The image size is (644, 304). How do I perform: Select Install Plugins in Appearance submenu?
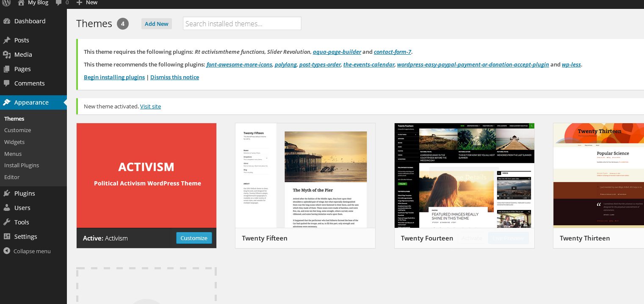tap(22, 166)
